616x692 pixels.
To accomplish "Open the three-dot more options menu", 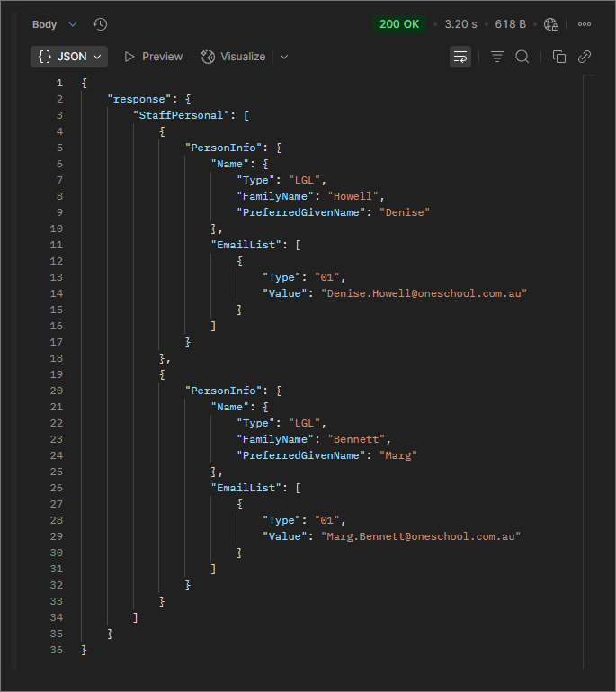I will pyautogui.click(x=585, y=24).
